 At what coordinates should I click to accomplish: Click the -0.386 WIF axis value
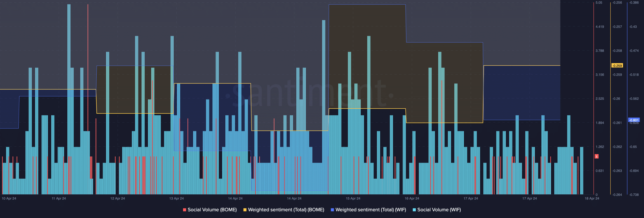click(x=634, y=3)
